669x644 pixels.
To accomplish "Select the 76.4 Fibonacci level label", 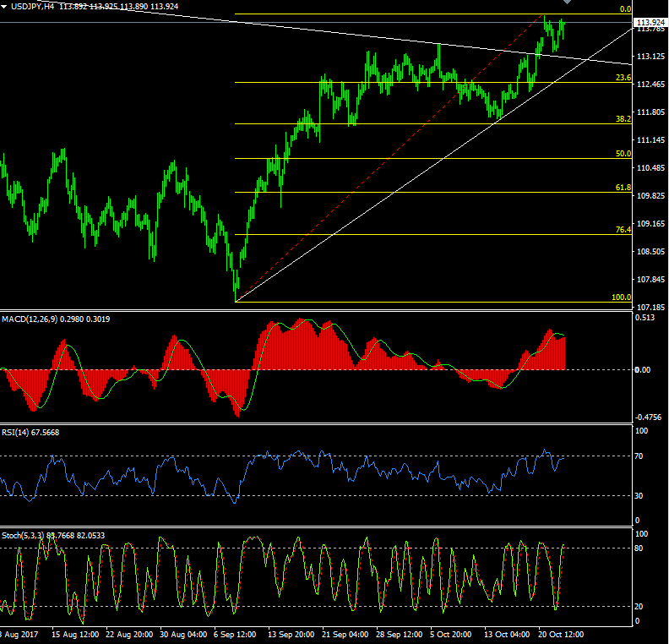I will tap(623, 229).
